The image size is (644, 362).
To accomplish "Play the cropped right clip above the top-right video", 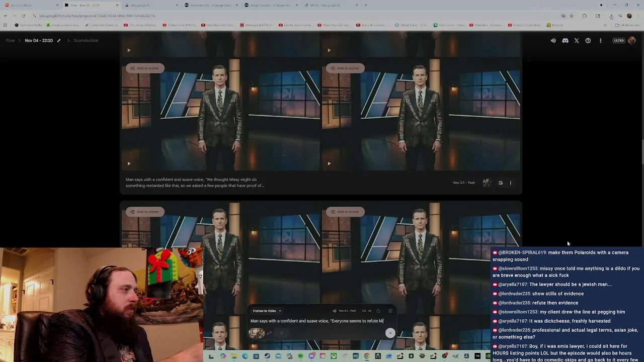I will click(x=329, y=50).
